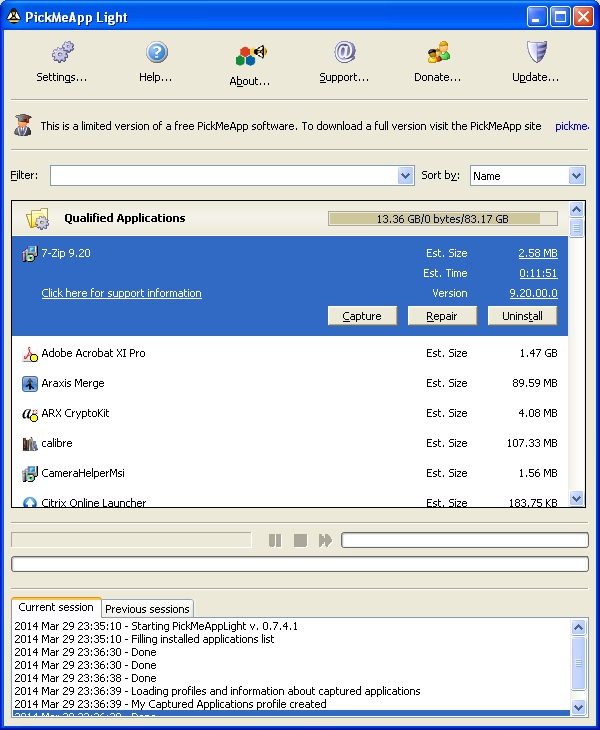Click the upper right progress bar
600x730 pixels.
pos(465,540)
